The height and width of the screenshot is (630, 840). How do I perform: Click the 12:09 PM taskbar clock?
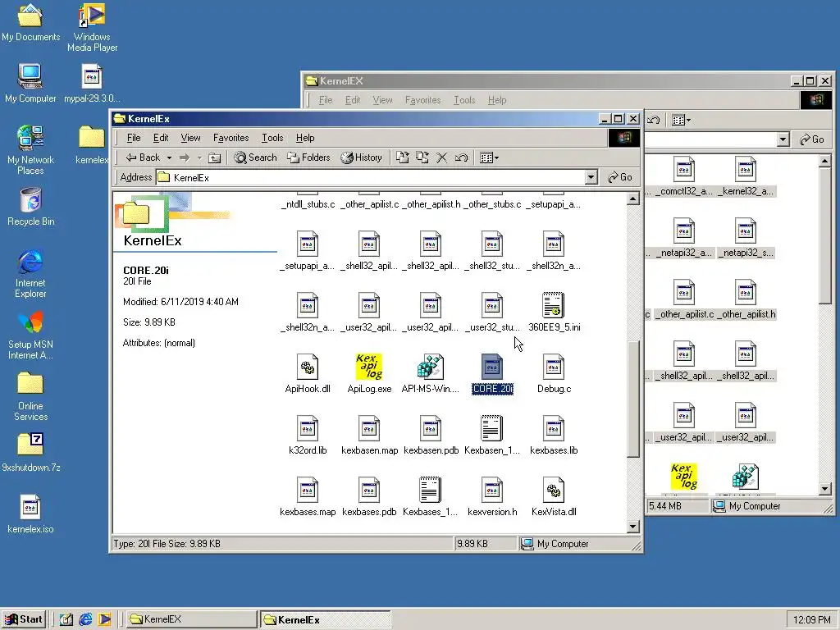[811, 620]
